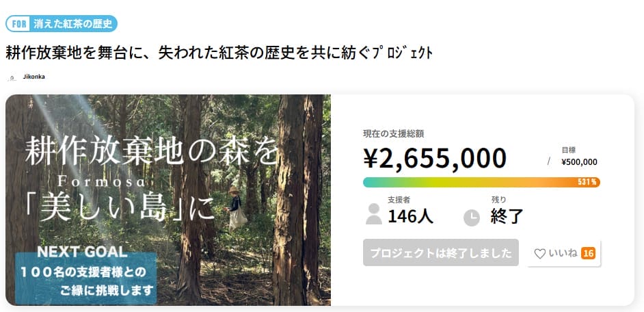Click the heart icon on いいね
The width and height of the screenshot is (644, 312).
tap(539, 253)
